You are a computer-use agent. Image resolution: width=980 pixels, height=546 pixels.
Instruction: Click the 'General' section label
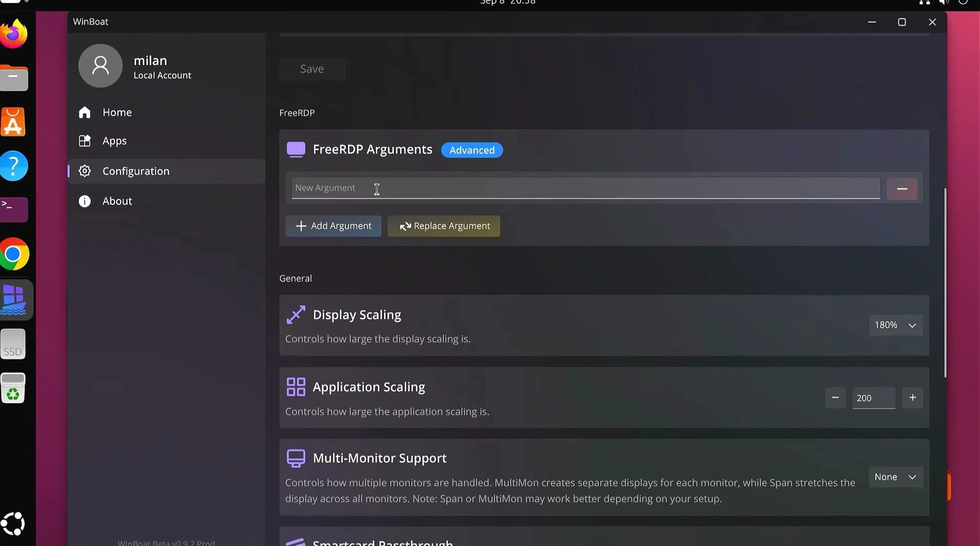coord(295,278)
